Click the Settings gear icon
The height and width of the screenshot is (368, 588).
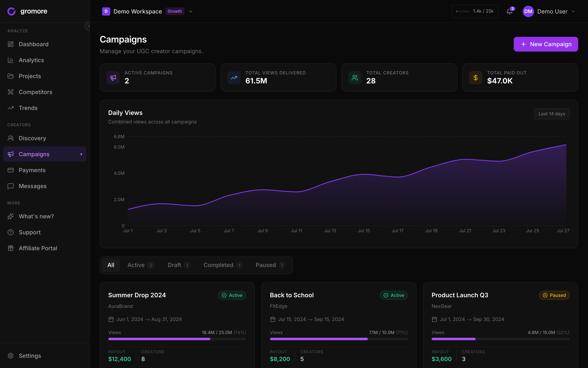tap(10, 356)
